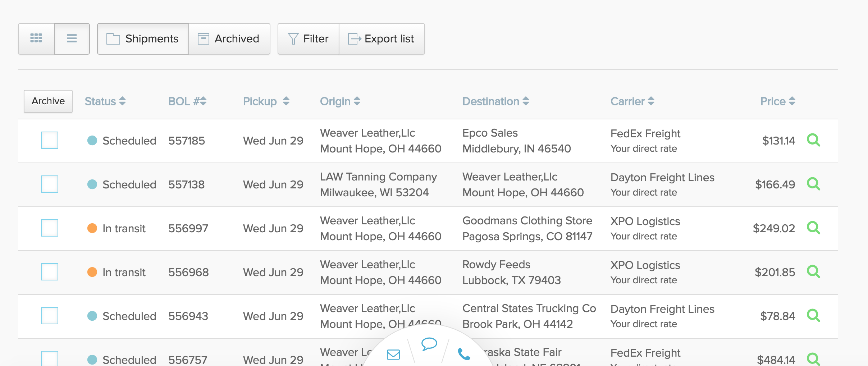Open email contact icon

point(393,355)
